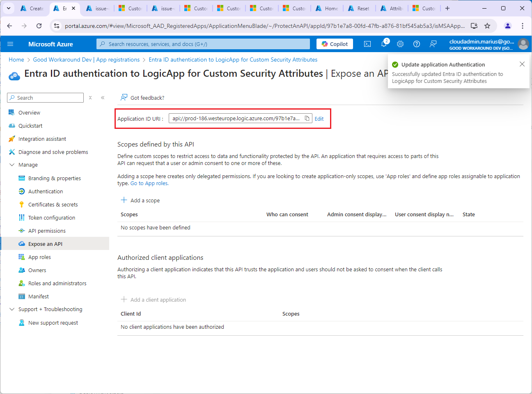Focus the Search resources, services, and docs box

click(x=203, y=44)
